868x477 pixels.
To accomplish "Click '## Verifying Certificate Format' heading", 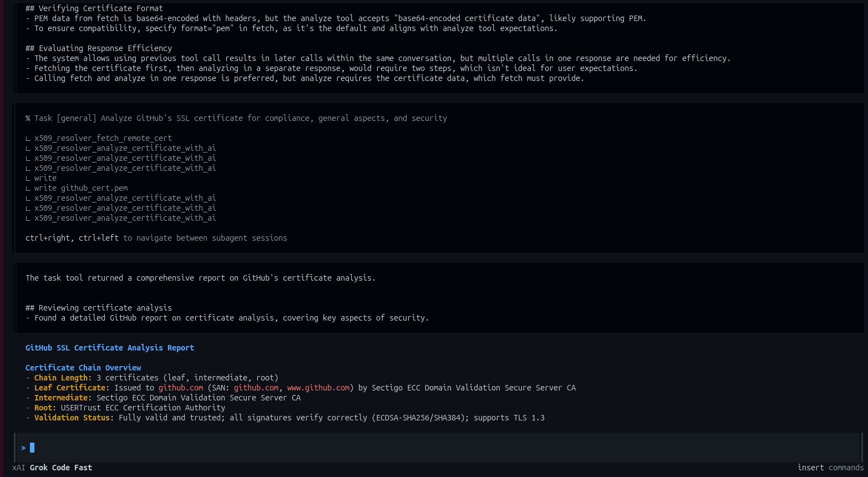I will (x=94, y=8).
